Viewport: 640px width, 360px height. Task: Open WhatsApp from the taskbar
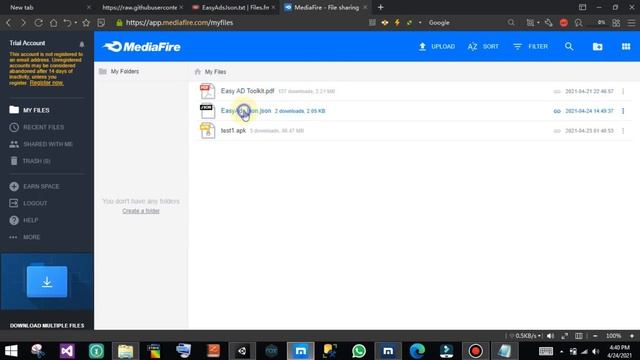point(359,351)
